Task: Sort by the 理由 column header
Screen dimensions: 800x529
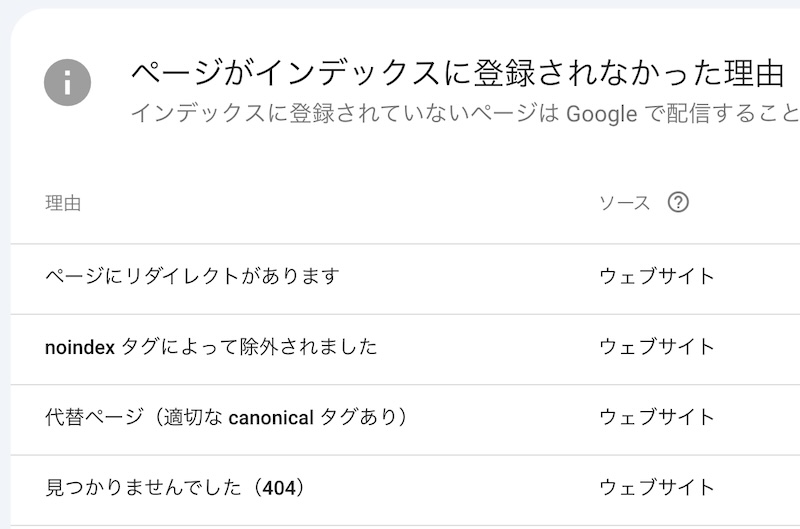Action: 63,203
